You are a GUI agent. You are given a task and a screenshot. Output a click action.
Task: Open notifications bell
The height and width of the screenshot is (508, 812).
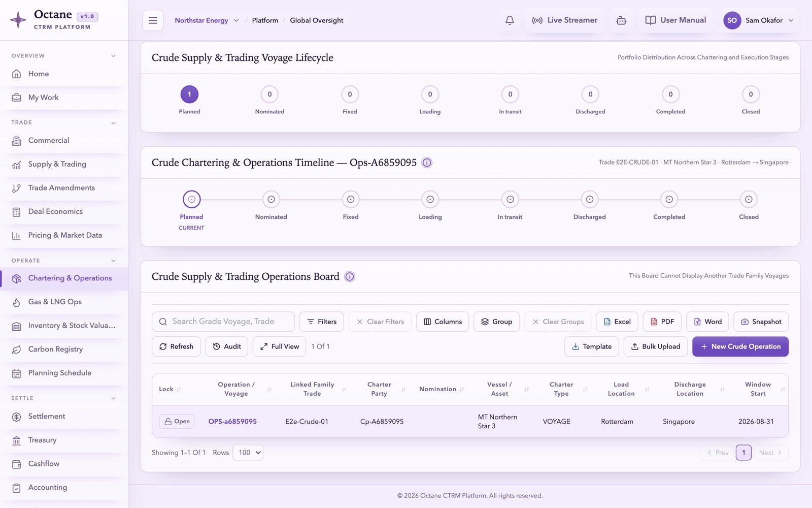(x=510, y=20)
